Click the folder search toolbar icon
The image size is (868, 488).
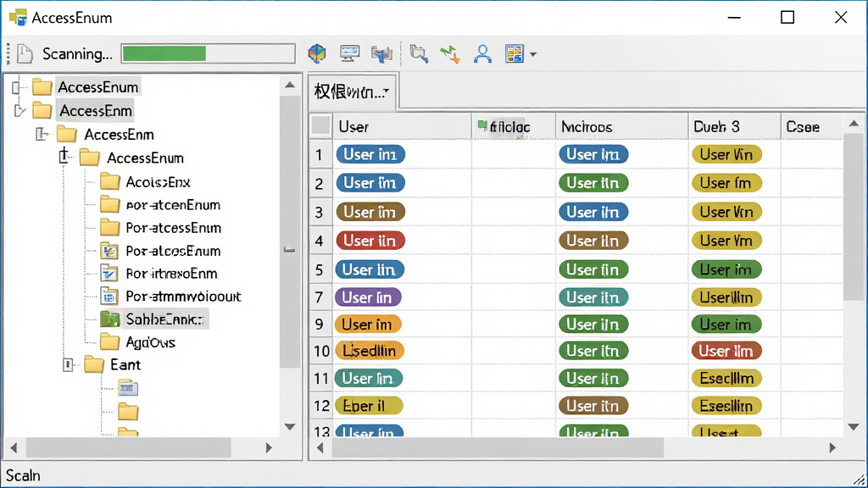pos(419,53)
